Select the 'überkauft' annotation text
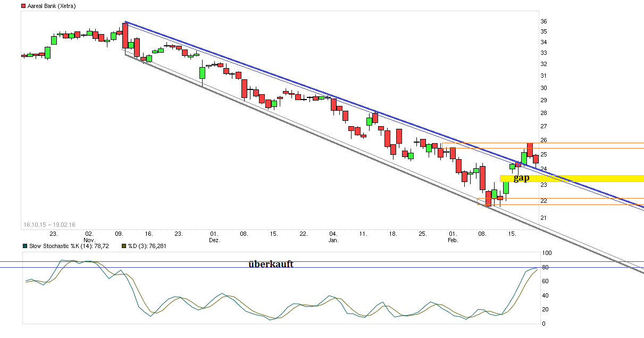 (x=271, y=264)
